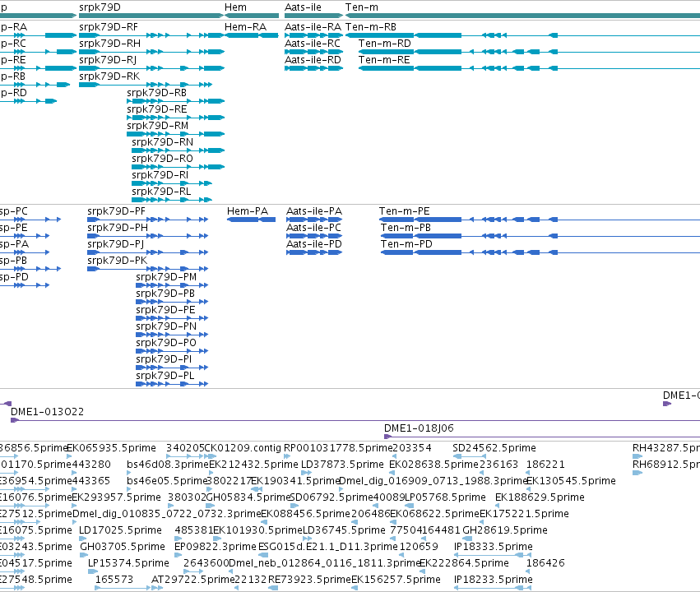This screenshot has height=592, width=700.
Task: Click BAC clone DME1-018J06
Action: click(419, 428)
